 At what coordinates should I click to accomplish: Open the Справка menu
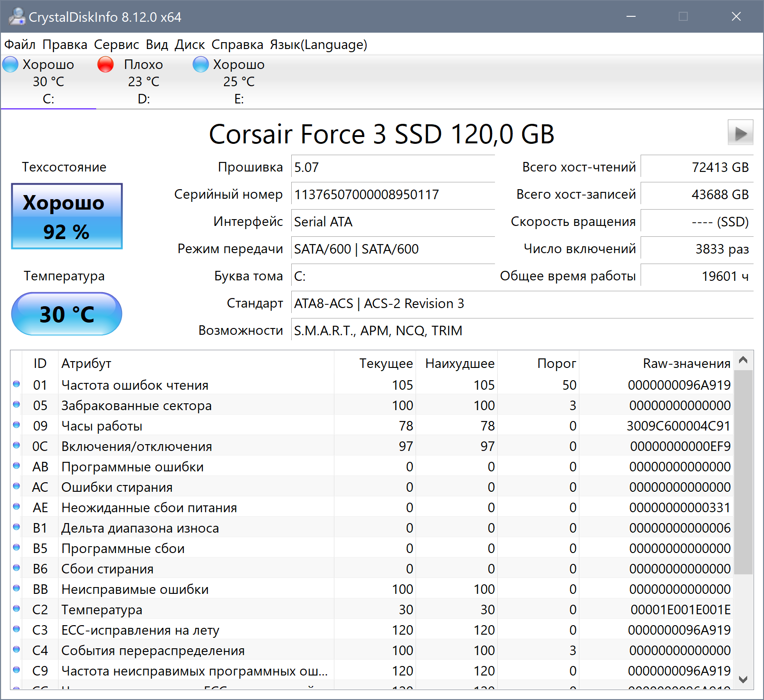[237, 44]
